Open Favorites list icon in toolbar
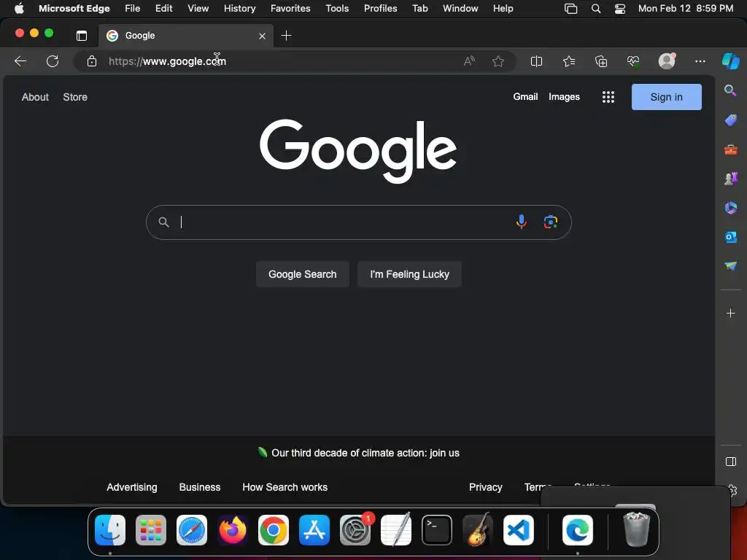 pyautogui.click(x=569, y=61)
